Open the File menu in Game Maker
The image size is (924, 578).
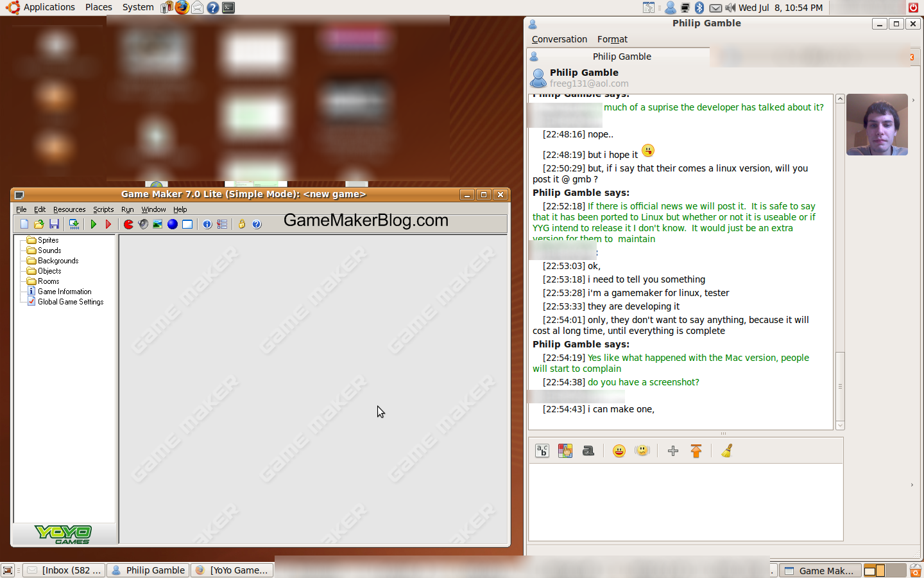pos(21,209)
